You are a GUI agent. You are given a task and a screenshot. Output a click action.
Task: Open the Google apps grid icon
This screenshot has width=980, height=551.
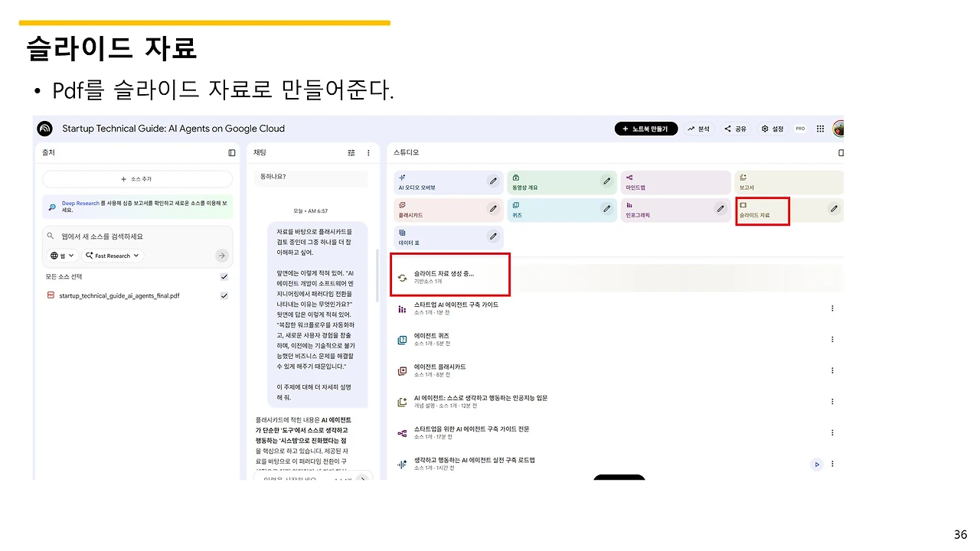(819, 129)
